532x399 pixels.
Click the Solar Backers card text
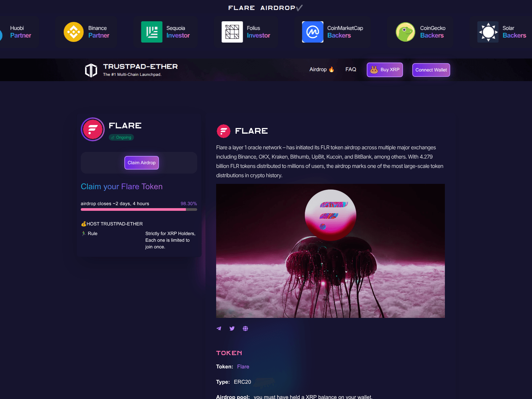point(514,32)
